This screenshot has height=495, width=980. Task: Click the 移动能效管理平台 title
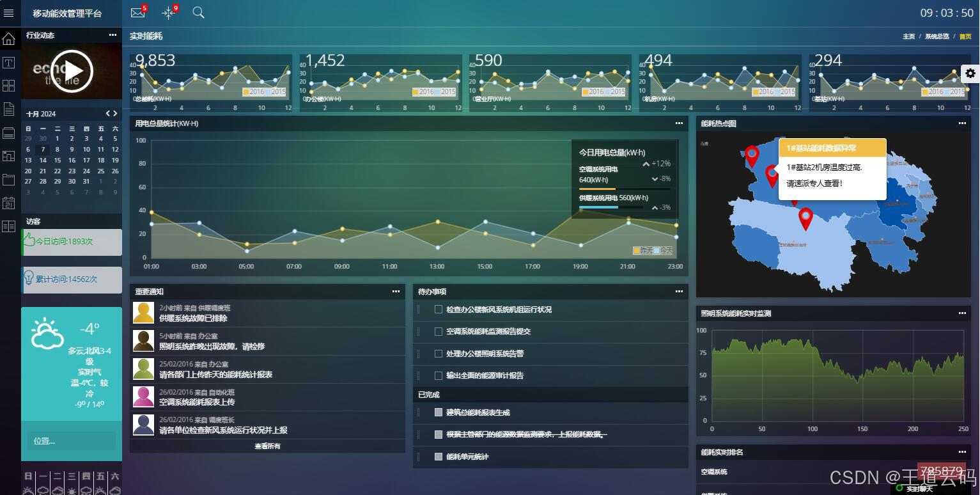click(x=67, y=13)
